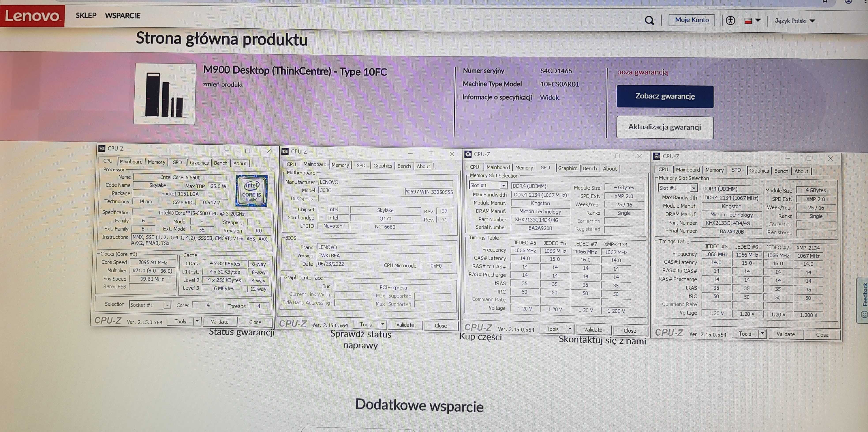Click Close button in first CPU-Z window
Screen dimensions: 868x432
(x=255, y=322)
